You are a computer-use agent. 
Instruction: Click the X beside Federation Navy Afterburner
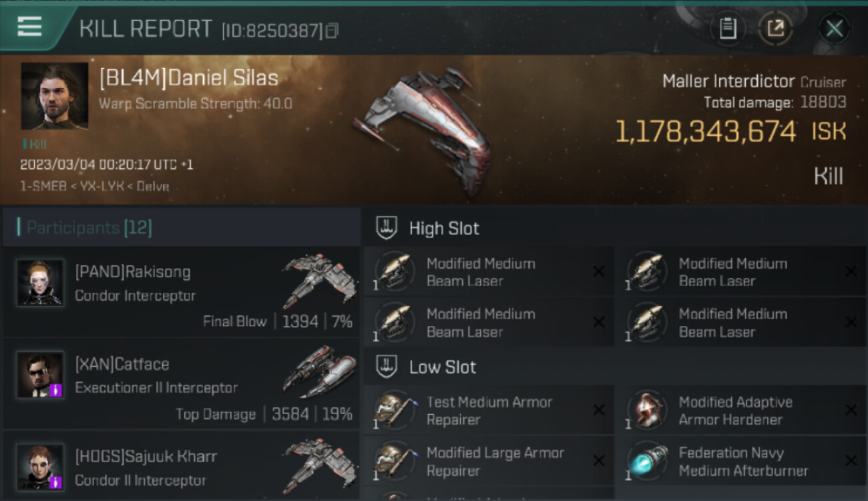pos(851,461)
